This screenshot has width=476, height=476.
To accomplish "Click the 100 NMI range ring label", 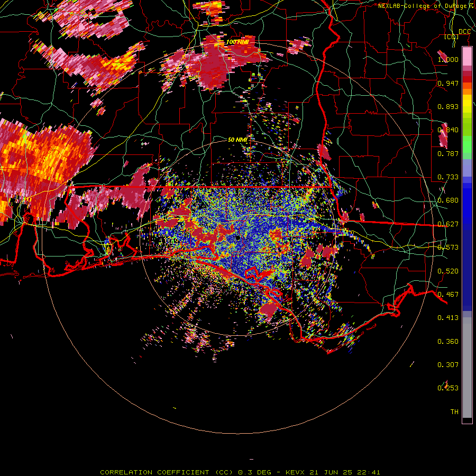I will pos(237,42).
